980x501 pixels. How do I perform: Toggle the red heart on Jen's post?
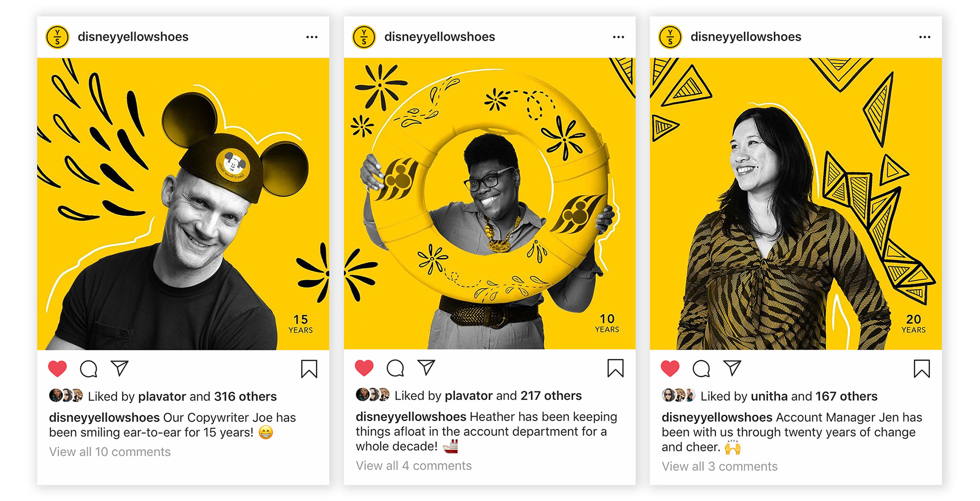(670, 368)
